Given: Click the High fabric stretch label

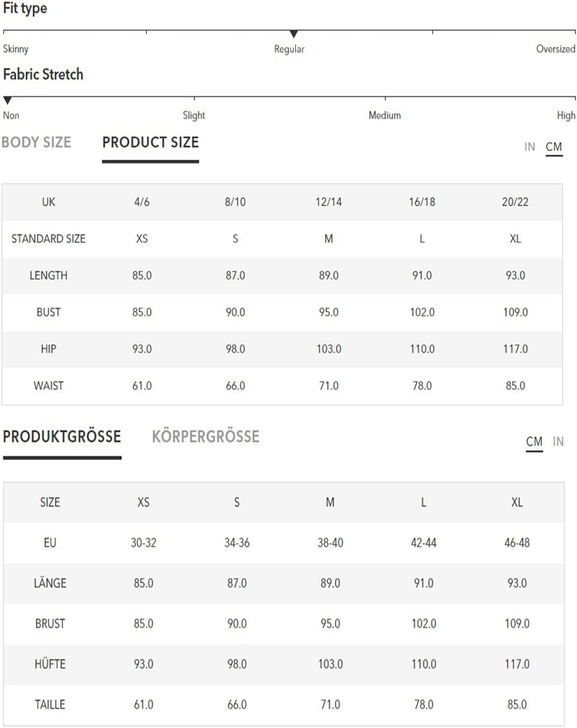Looking at the screenshot, I should pyautogui.click(x=566, y=115).
